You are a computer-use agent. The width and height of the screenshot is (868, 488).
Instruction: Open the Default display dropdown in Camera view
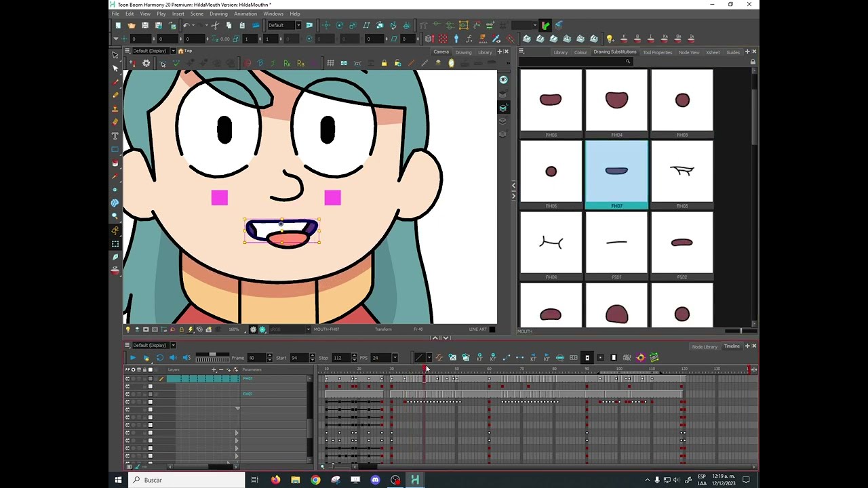tap(173, 51)
